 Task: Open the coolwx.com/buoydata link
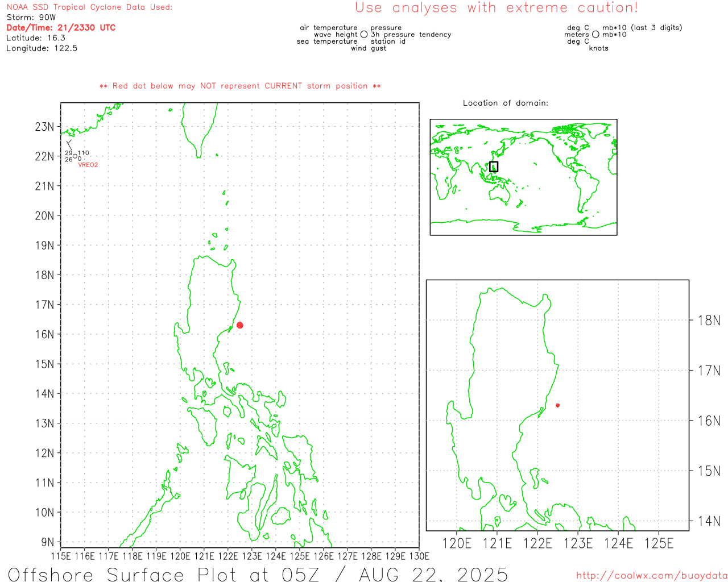[x=652, y=576]
